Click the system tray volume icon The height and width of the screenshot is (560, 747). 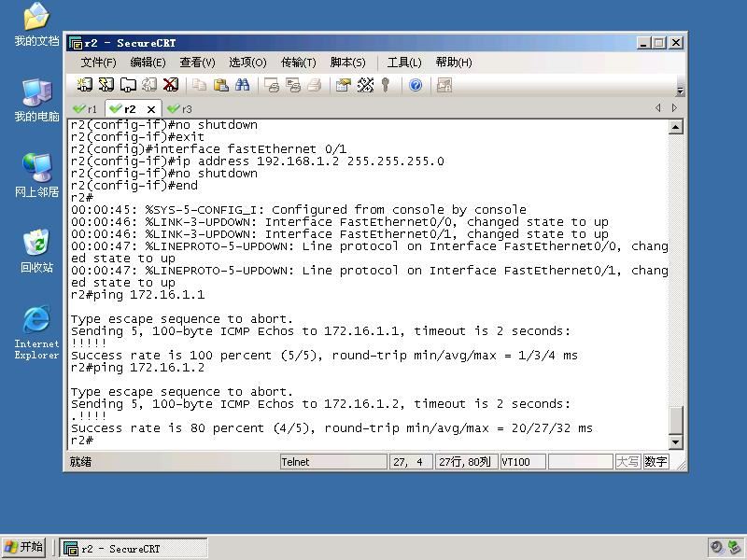pyautogui.click(x=716, y=548)
